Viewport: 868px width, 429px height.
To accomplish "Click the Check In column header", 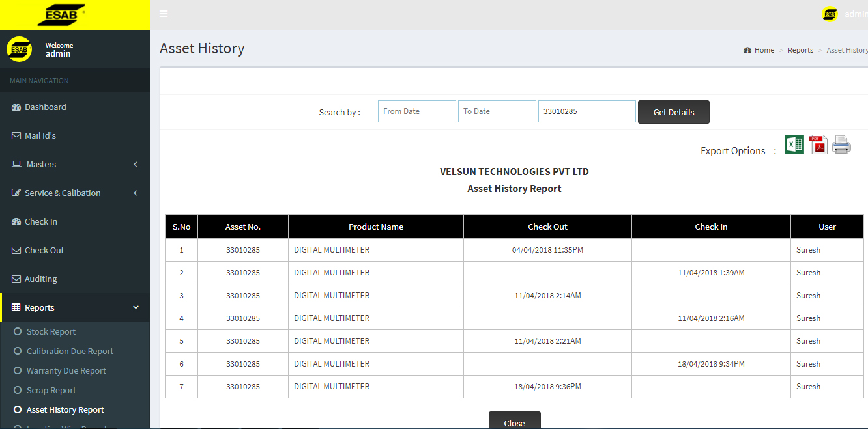I will point(711,227).
